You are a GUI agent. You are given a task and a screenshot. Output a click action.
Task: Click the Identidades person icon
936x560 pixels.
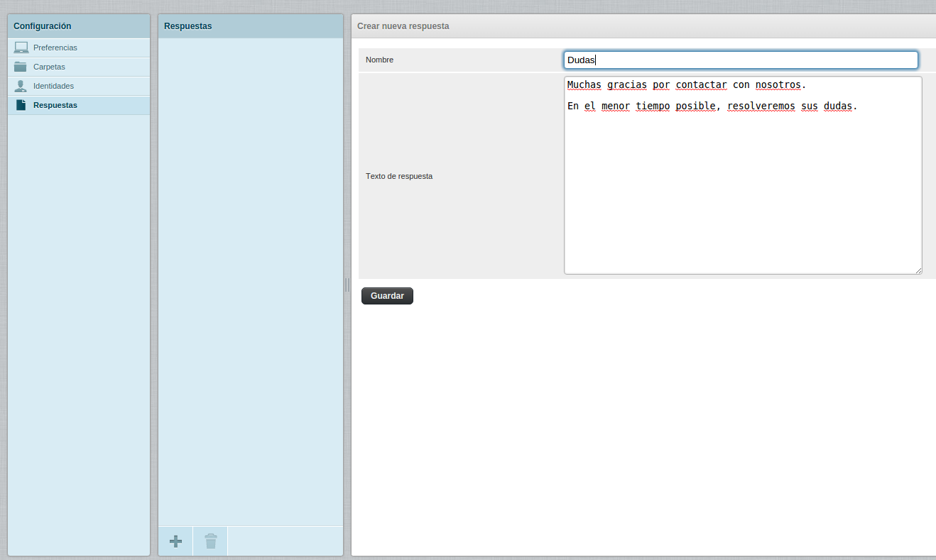click(x=21, y=86)
